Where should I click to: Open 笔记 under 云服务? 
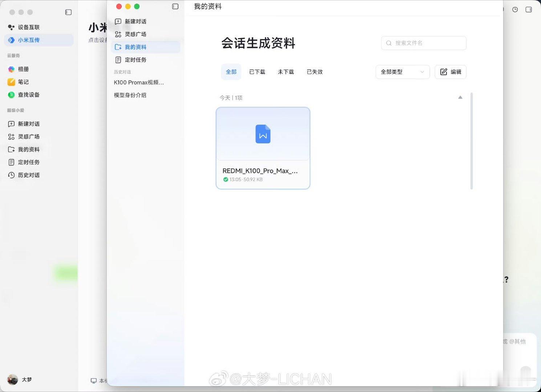39,82
